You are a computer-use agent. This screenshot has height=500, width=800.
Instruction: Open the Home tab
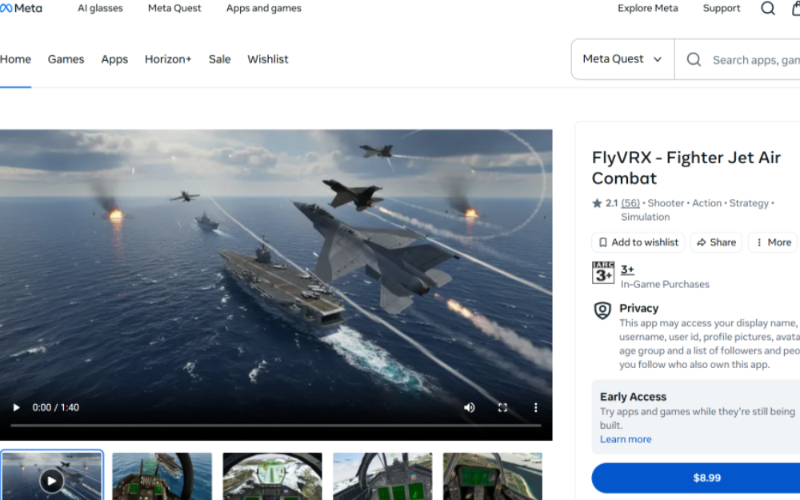point(15,59)
